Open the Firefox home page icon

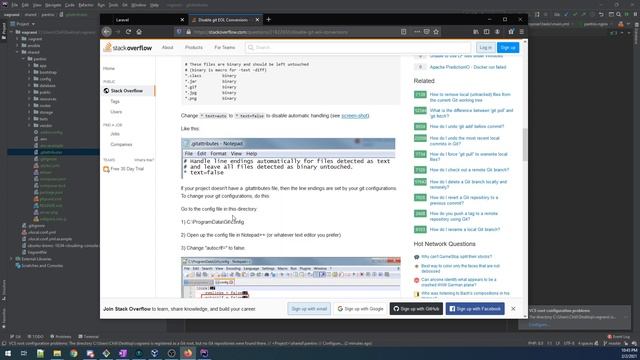coord(139,31)
